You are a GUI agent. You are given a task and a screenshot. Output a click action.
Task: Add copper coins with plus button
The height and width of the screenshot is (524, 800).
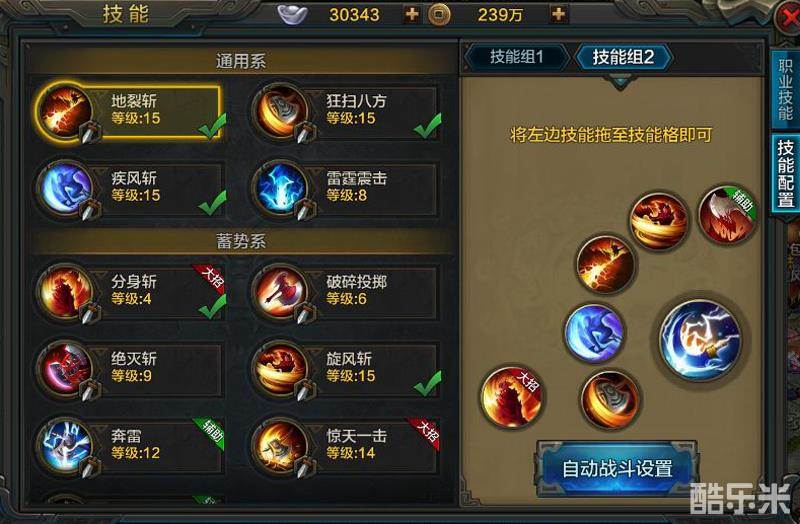click(x=559, y=14)
